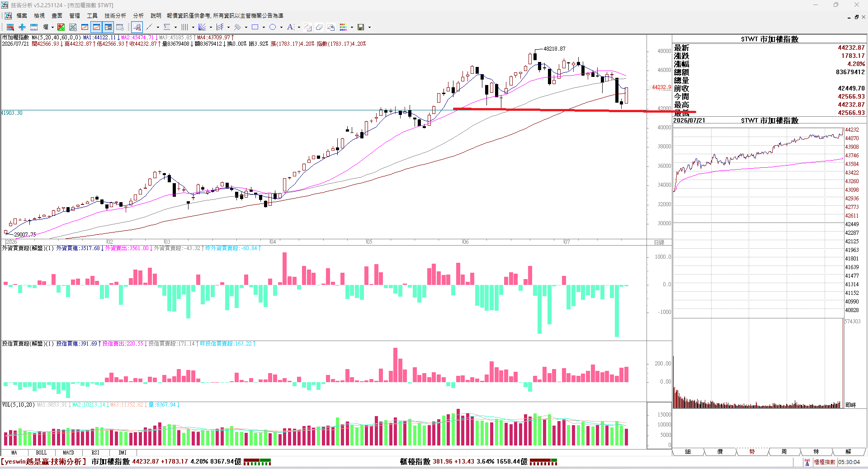
Task: Toggle the highlighted drawing mode button
Action: pyautogui.click(x=137, y=27)
